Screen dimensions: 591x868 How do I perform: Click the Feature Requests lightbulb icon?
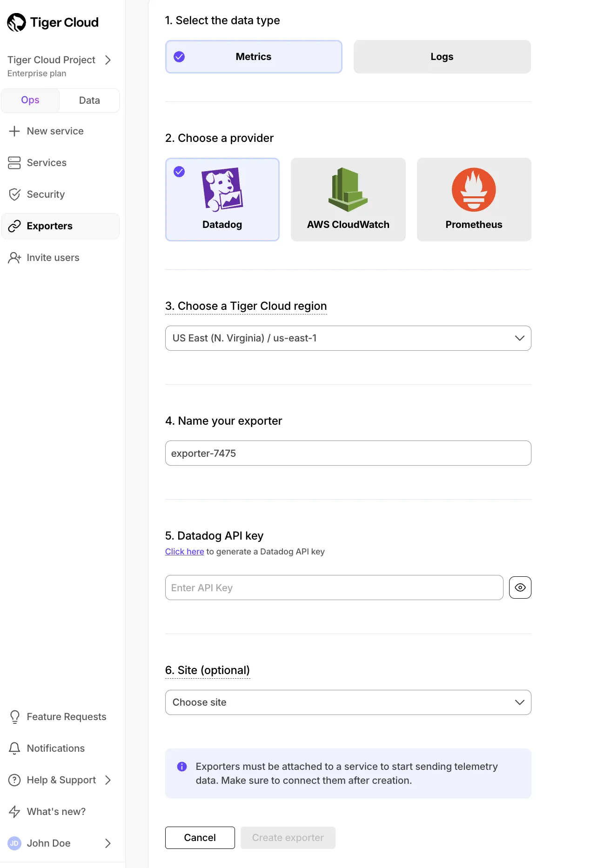click(x=14, y=717)
